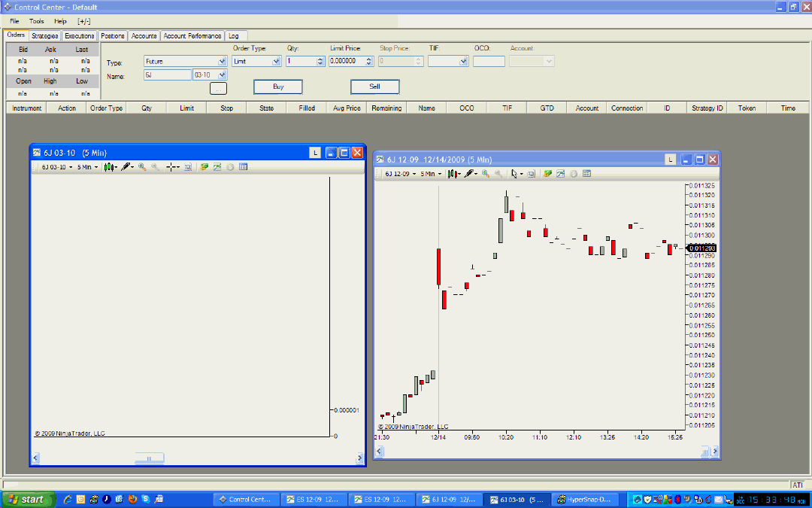Open the File menu
The width and height of the screenshot is (812, 508).
[14, 21]
